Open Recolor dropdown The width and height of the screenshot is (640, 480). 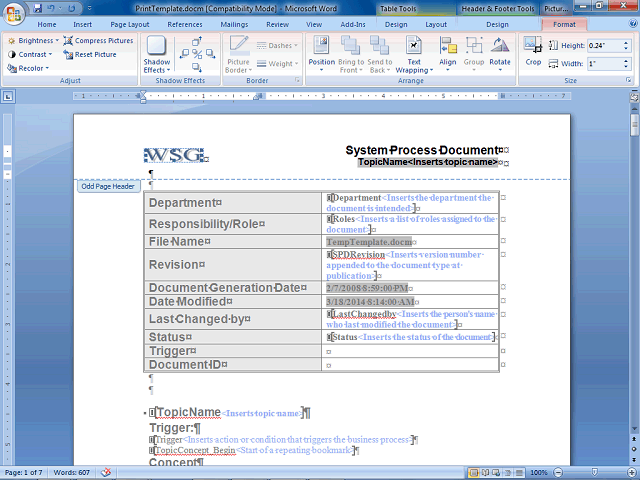pyautogui.click(x=28, y=68)
